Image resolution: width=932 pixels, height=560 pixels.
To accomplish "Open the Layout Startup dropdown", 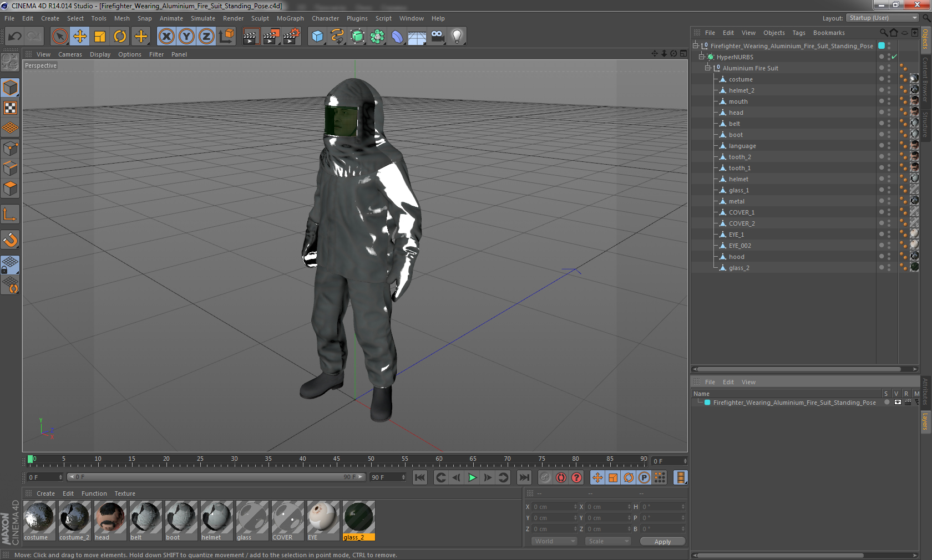I will tap(883, 18).
